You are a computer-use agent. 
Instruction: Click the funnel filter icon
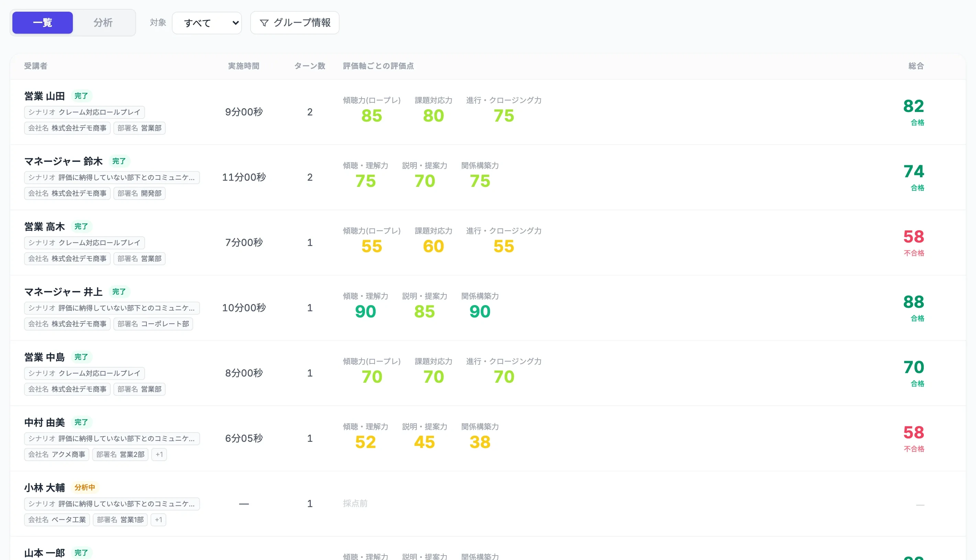click(264, 23)
